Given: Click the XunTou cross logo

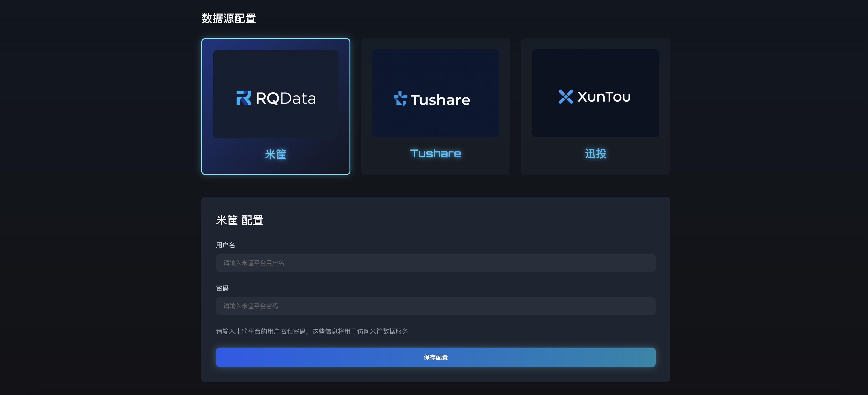Looking at the screenshot, I should pyautogui.click(x=566, y=97).
